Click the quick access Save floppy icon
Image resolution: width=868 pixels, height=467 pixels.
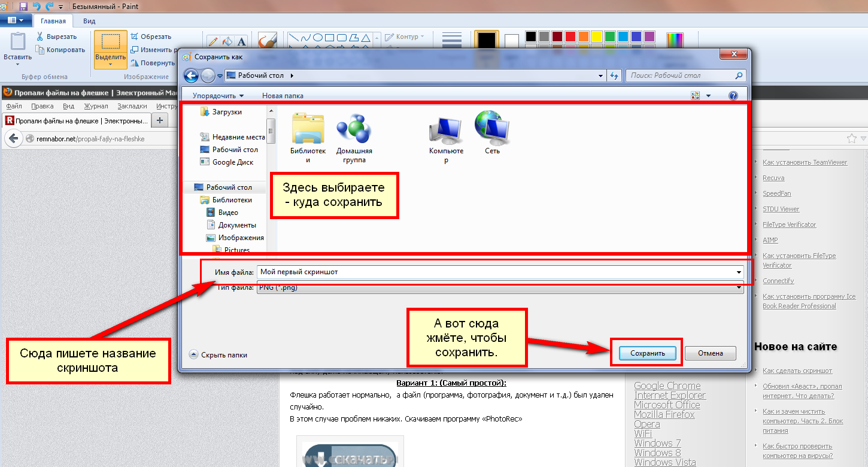tap(23, 6)
